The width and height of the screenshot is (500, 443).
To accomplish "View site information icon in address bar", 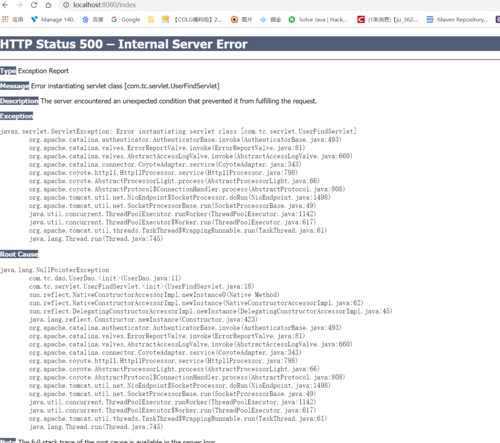I will point(66,5).
